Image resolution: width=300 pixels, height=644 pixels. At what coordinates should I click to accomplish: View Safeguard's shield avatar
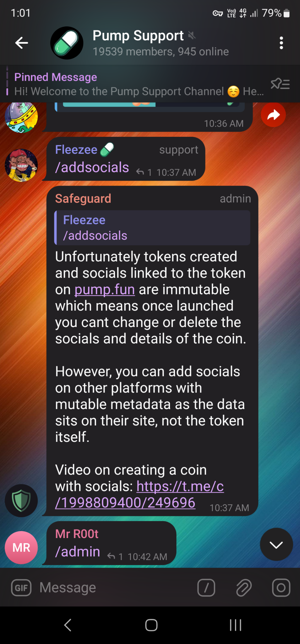click(21, 501)
